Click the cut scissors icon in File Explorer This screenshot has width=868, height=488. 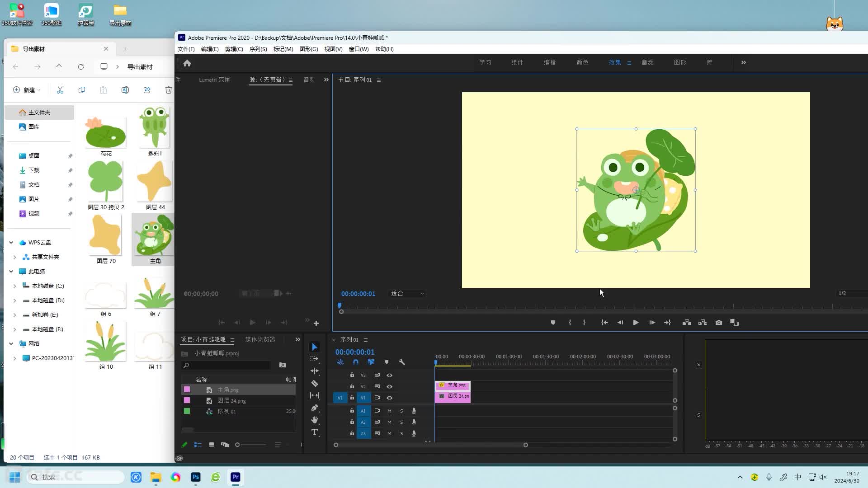click(x=60, y=90)
